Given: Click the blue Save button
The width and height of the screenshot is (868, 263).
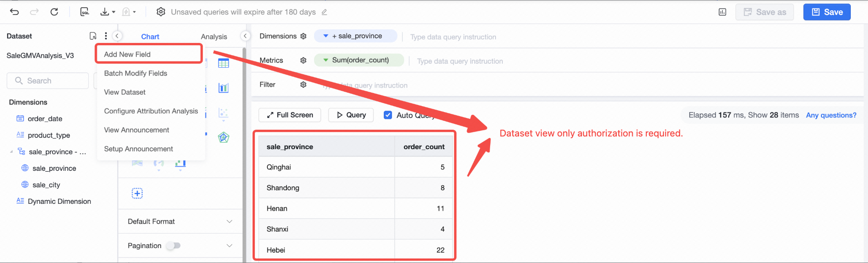Looking at the screenshot, I should click(827, 12).
